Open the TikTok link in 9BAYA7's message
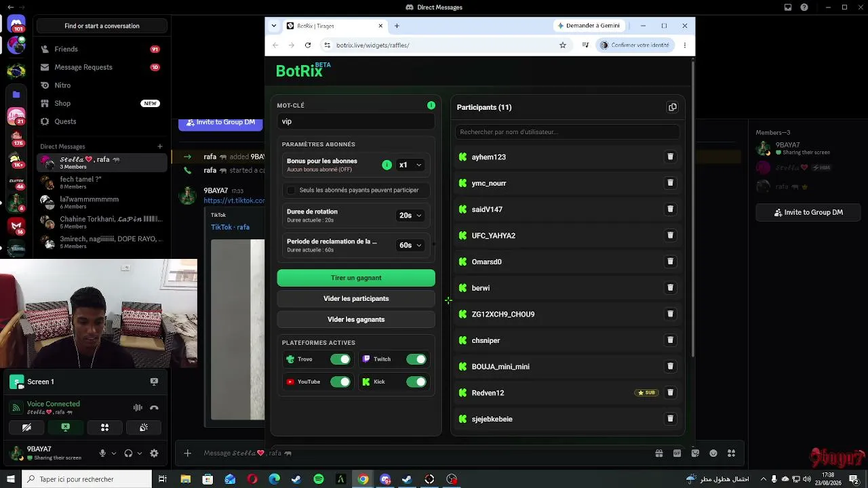Viewport: 868px width, 488px height. click(x=235, y=201)
